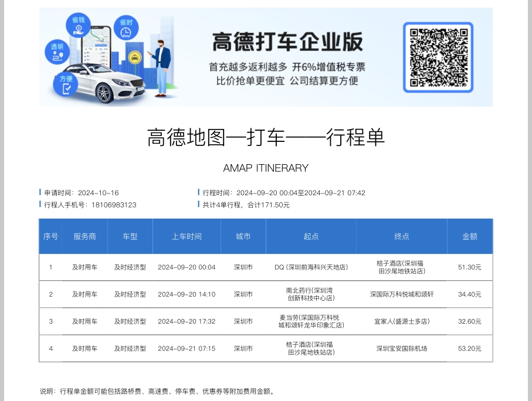Click the QR code in banner
Screen dimensions: 532x401
(x=438, y=57)
